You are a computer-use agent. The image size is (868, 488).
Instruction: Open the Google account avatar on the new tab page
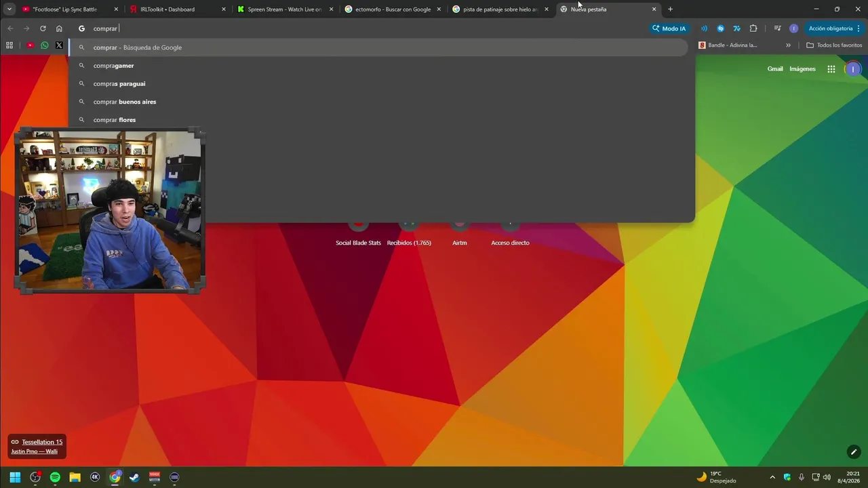coord(853,69)
